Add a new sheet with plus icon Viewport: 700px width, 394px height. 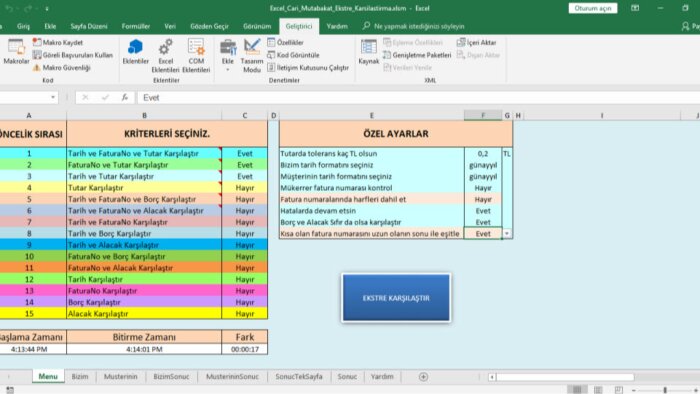click(x=423, y=377)
